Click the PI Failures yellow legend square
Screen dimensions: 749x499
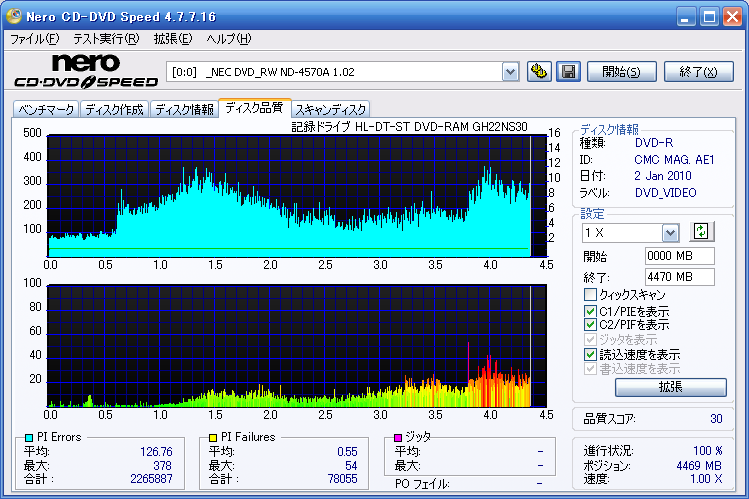tap(213, 437)
